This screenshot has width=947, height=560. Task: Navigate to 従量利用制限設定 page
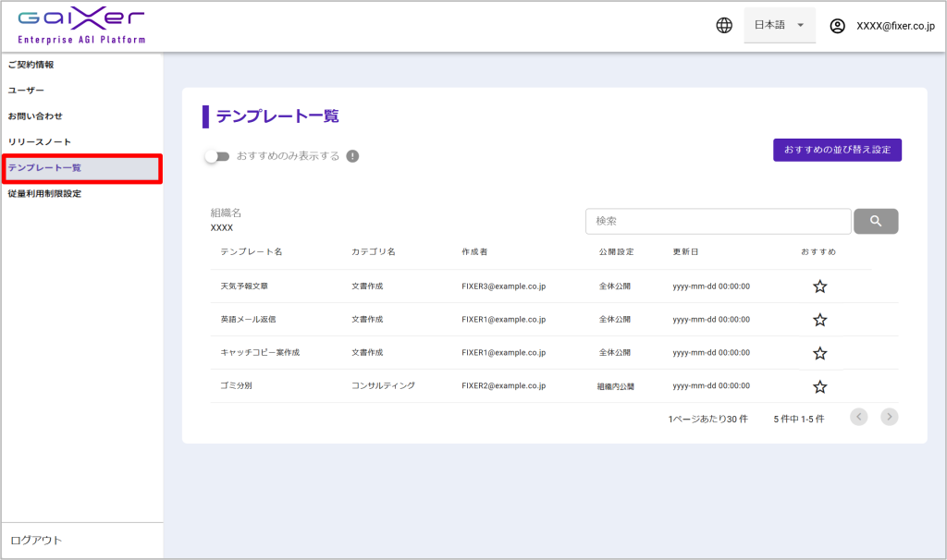(44, 194)
